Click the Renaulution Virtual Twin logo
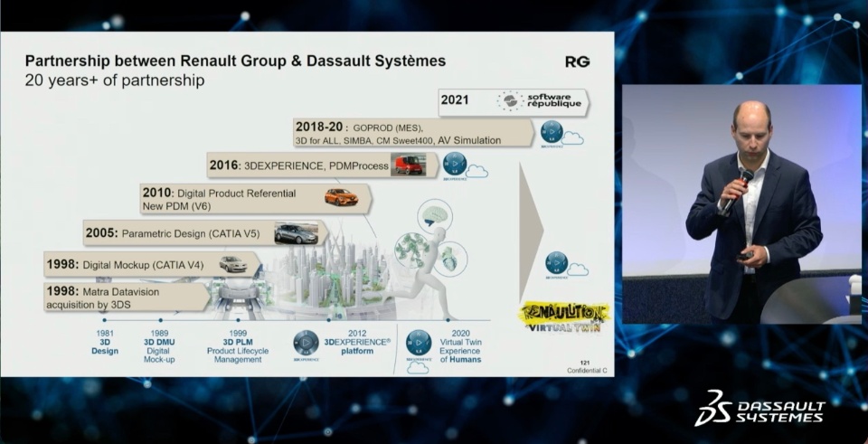 [x=564, y=317]
